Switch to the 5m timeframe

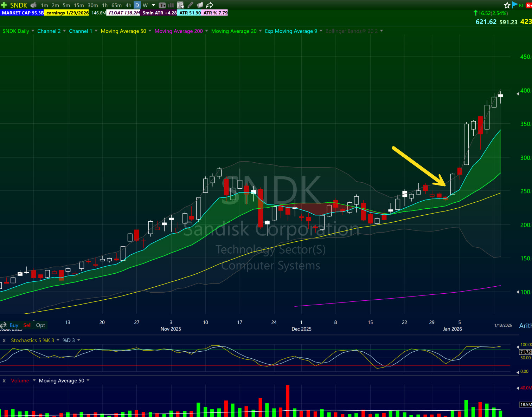(x=66, y=5)
